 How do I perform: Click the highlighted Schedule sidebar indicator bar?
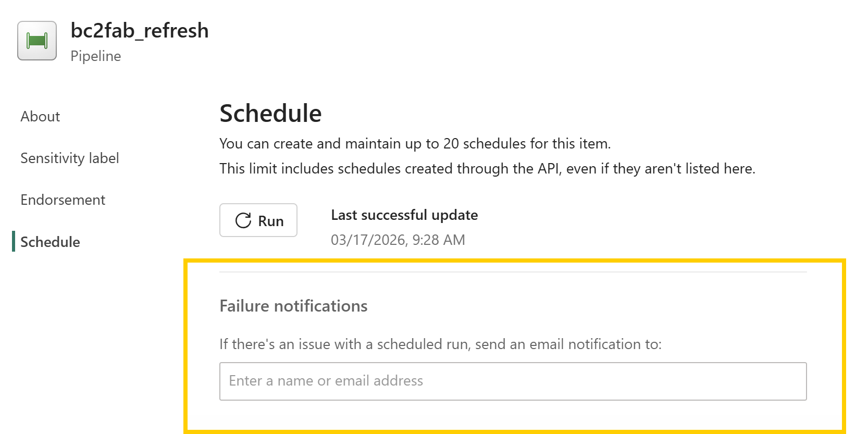point(14,242)
